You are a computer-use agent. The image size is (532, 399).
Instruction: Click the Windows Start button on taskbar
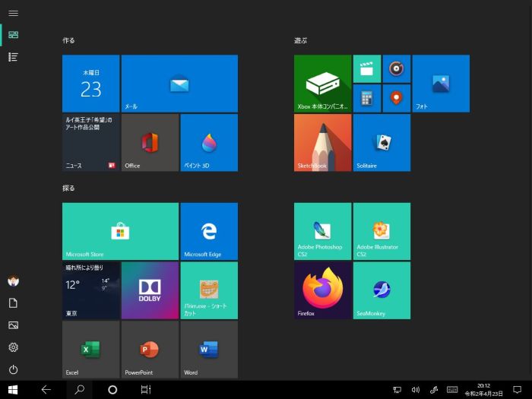click(x=13, y=389)
